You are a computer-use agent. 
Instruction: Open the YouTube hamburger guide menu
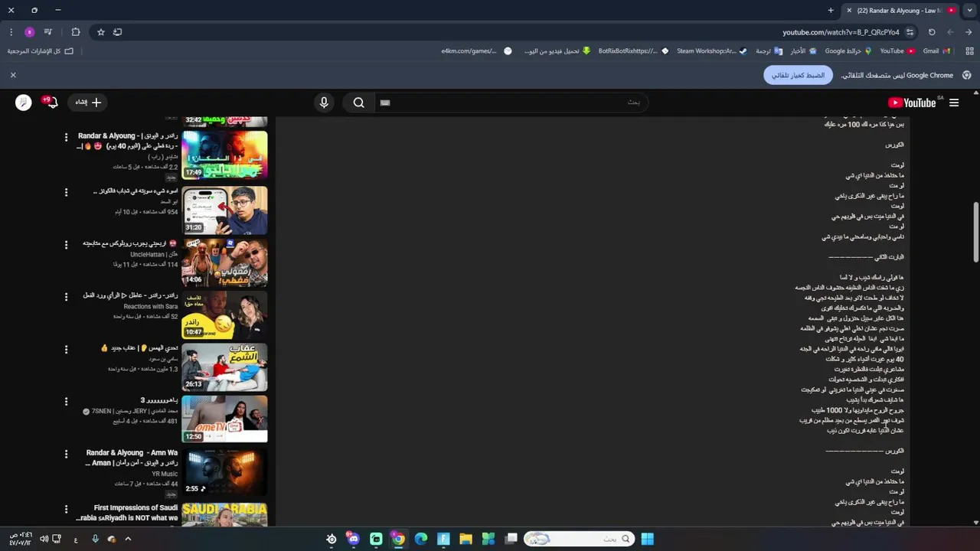coord(954,103)
